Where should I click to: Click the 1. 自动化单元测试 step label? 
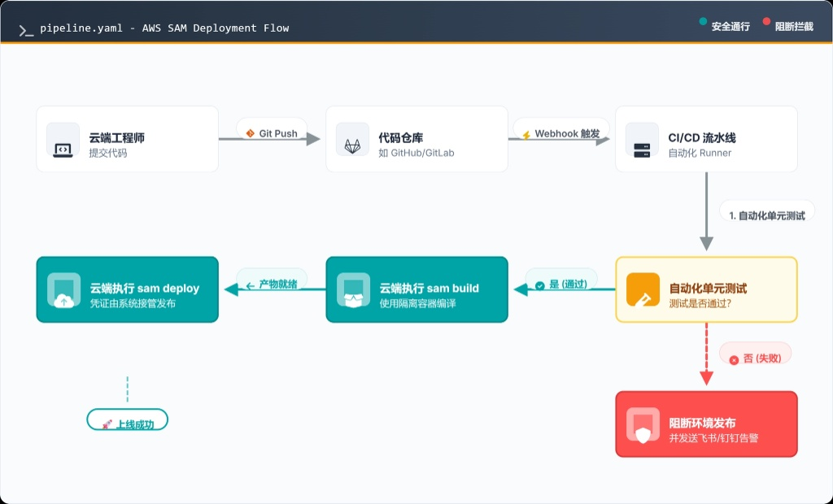[766, 215]
